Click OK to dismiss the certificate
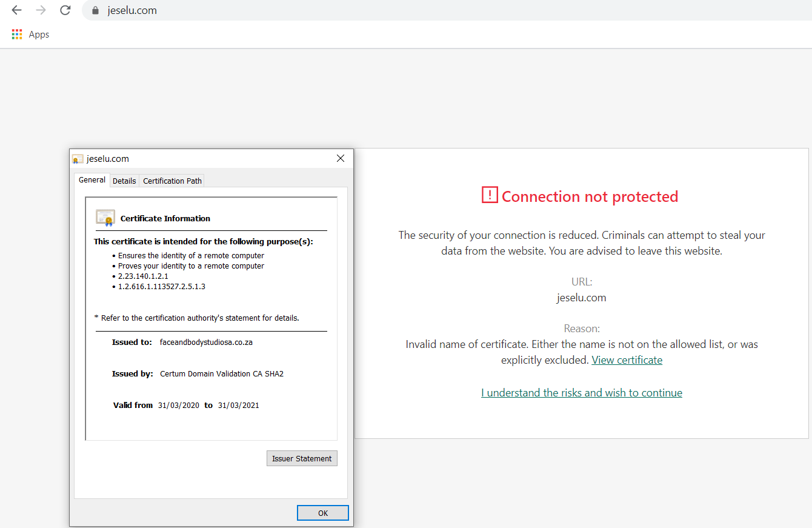The height and width of the screenshot is (528, 812). [322, 513]
